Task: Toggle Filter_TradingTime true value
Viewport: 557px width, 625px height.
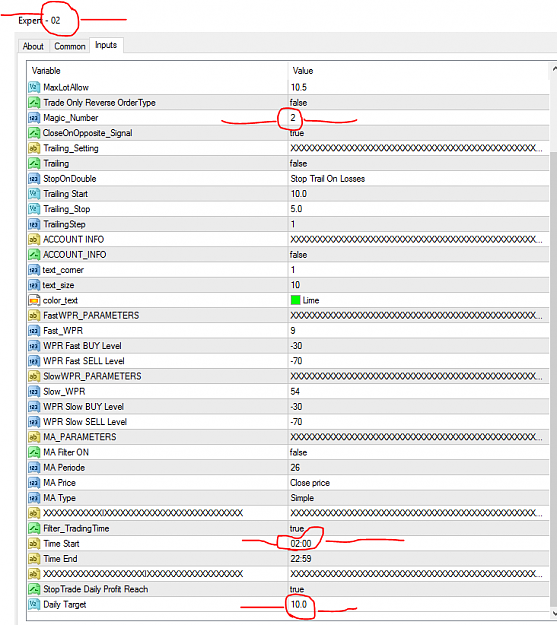Action: coord(419,529)
